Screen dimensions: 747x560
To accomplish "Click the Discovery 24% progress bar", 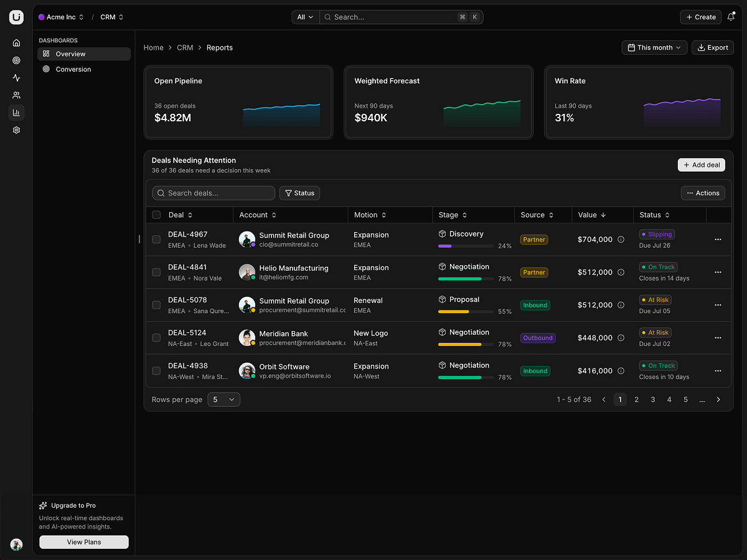I will [466, 246].
